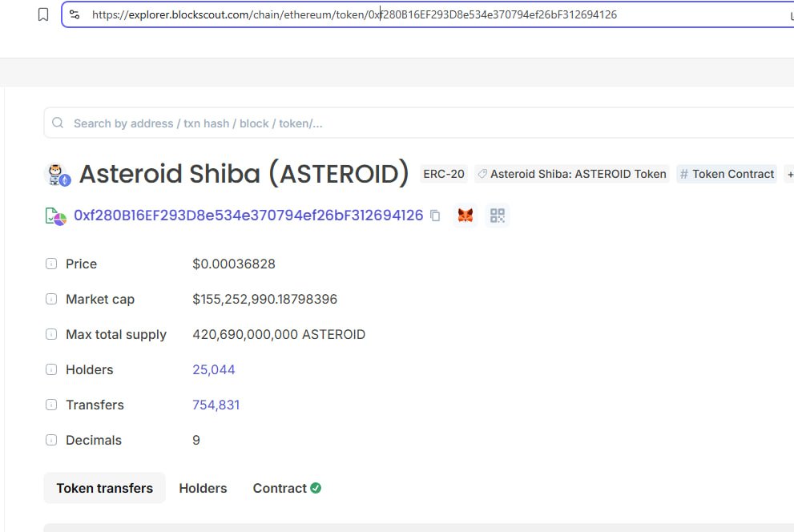Click the Asteroid Shiba token logo
The height and width of the screenshot is (532, 794).
tap(58, 174)
